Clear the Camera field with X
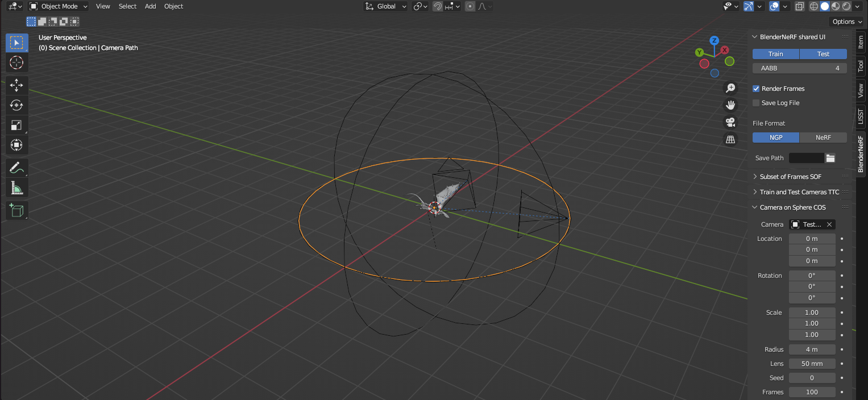 [x=829, y=224]
